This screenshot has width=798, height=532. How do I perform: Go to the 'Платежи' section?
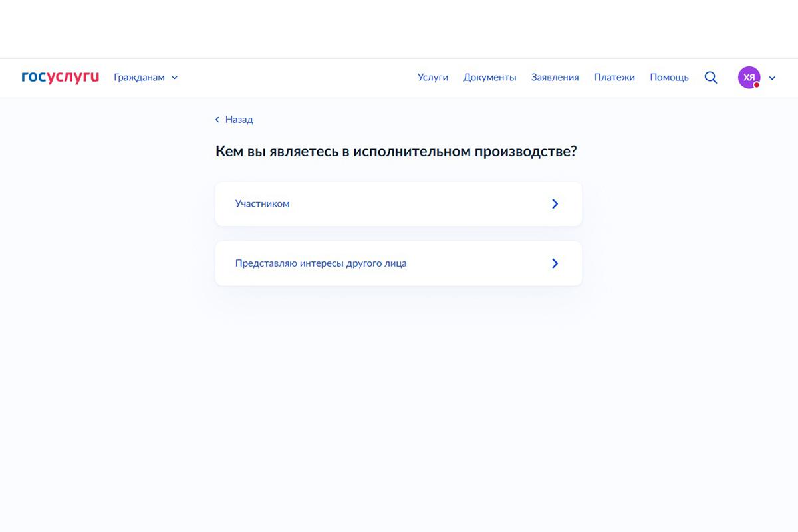coord(614,77)
